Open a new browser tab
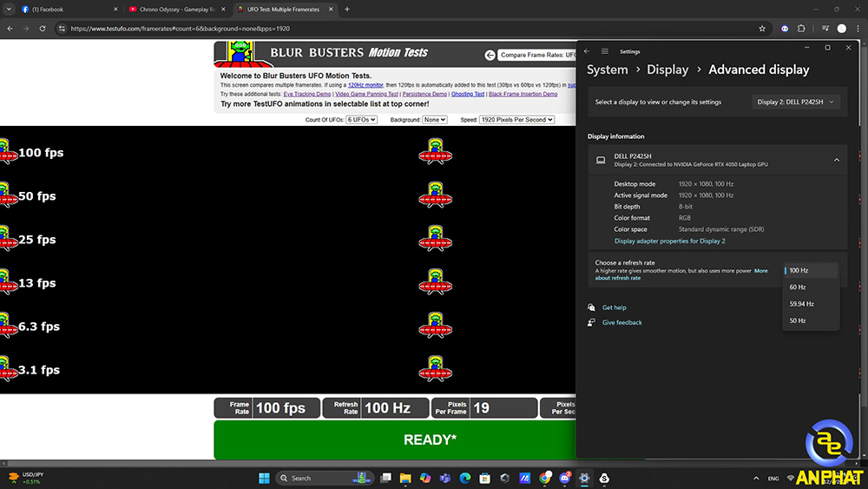The image size is (868, 489). 347,9
